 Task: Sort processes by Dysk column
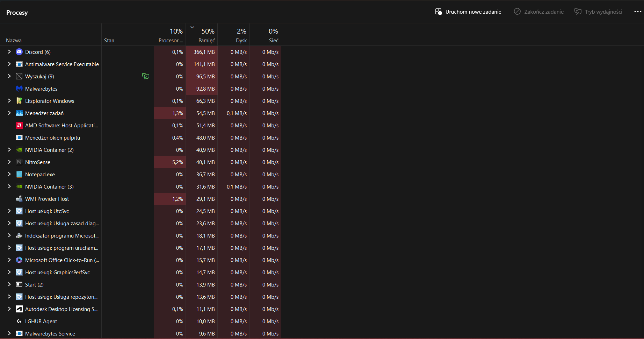(233, 35)
